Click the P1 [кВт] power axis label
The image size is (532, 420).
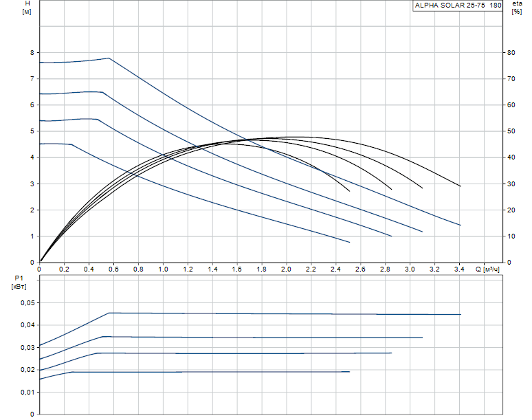click(x=19, y=283)
